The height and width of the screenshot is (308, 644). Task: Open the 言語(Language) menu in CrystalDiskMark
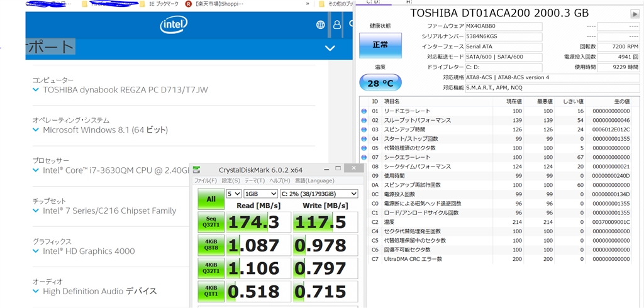(314, 180)
